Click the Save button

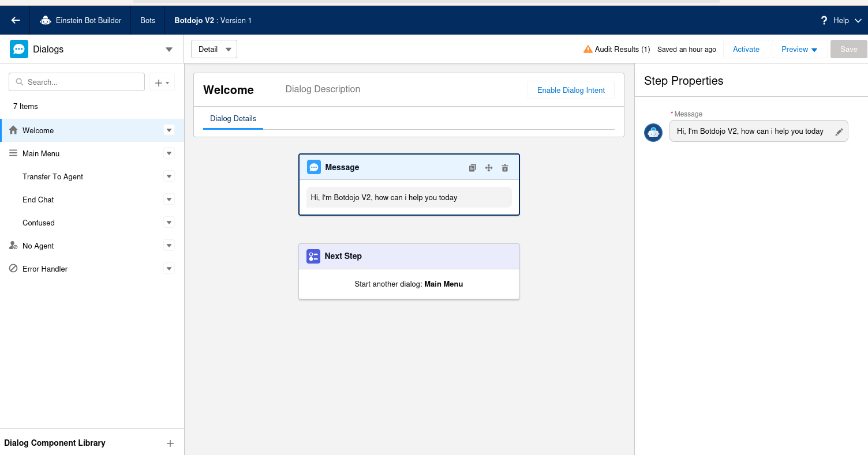point(849,49)
